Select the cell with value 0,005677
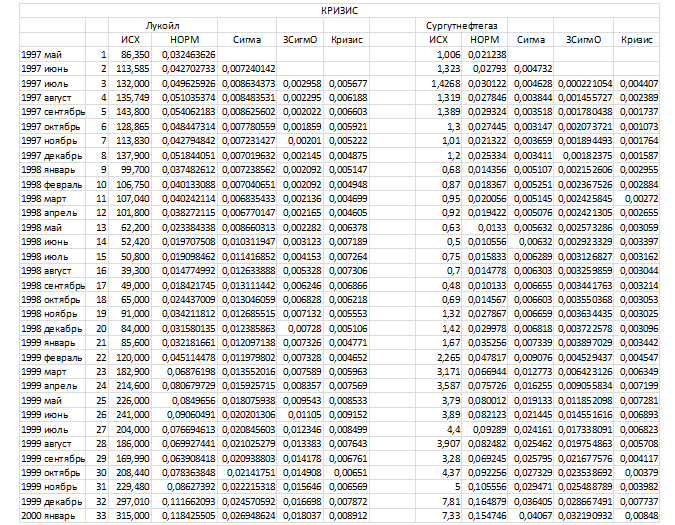 click(x=347, y=83)
